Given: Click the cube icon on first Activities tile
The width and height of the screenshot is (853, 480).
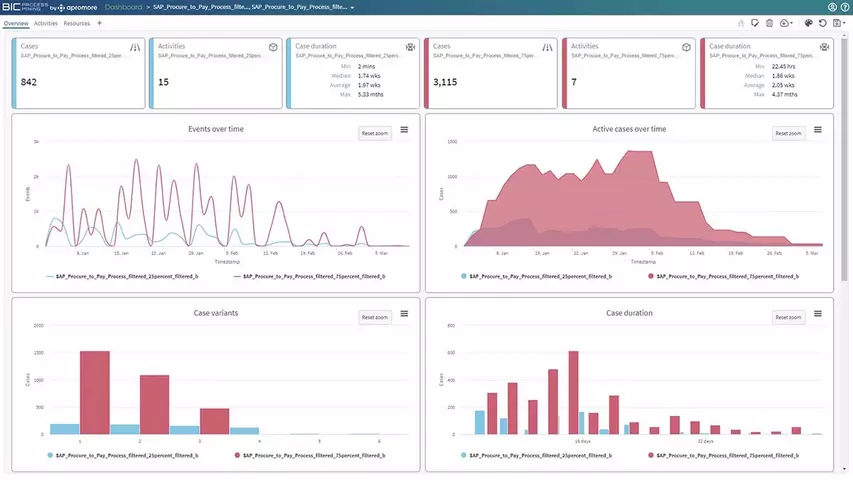Looking at the screenshot, I should pyautogui.click(x=273, y=47).
